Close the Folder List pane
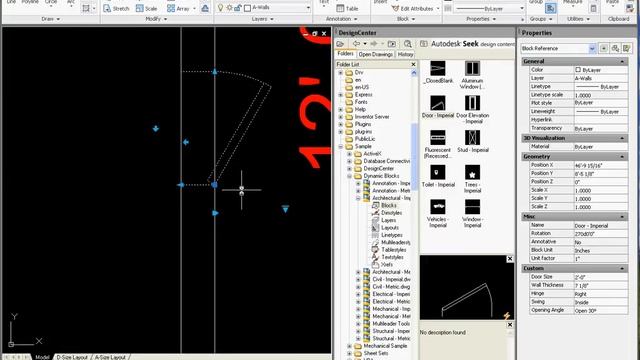This screenshot has width=640, height=360. tap(413, 64)
